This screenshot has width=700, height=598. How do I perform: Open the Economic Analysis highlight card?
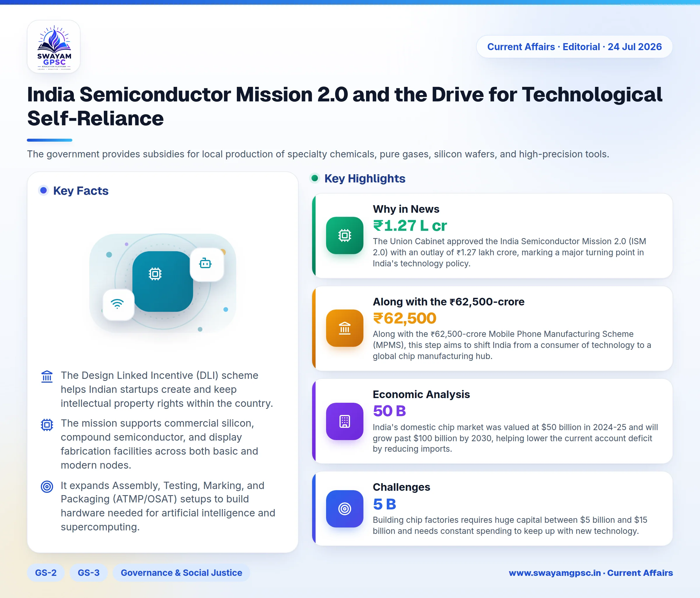(x=493, y=421)
